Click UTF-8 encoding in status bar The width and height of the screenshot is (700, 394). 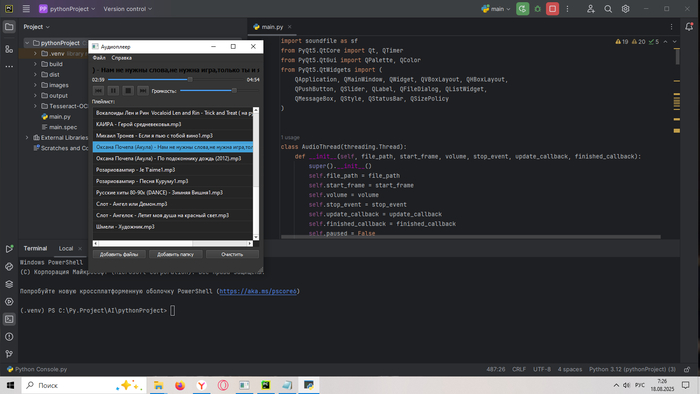(542, 369)
